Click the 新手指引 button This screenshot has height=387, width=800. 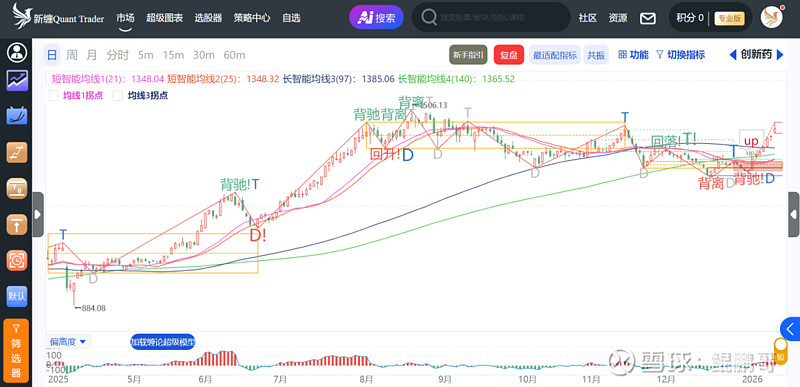[468, 55]
